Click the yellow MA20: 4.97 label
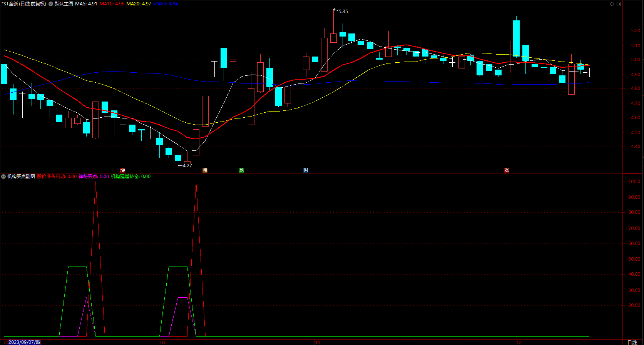 click(139, 4)
